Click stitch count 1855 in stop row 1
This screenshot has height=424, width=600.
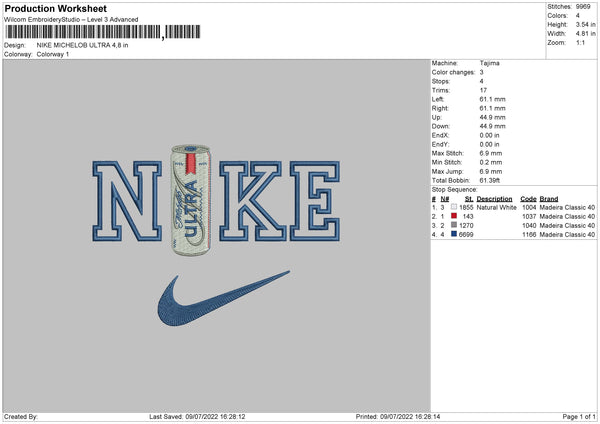(466, 207)
